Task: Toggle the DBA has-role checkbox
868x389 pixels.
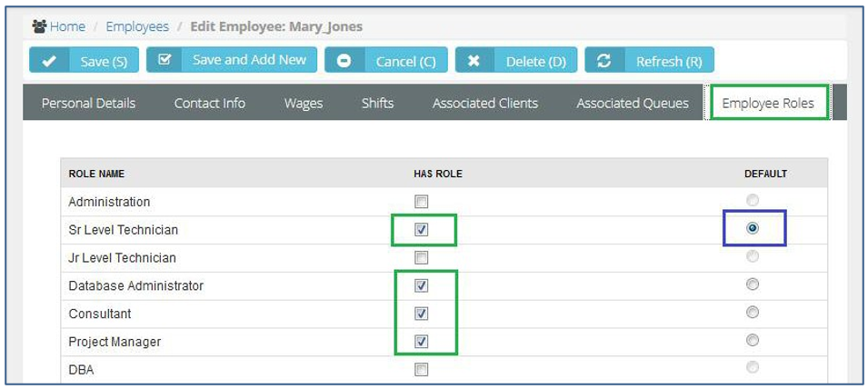Action: pyautogui.click(x=421, y=369)
